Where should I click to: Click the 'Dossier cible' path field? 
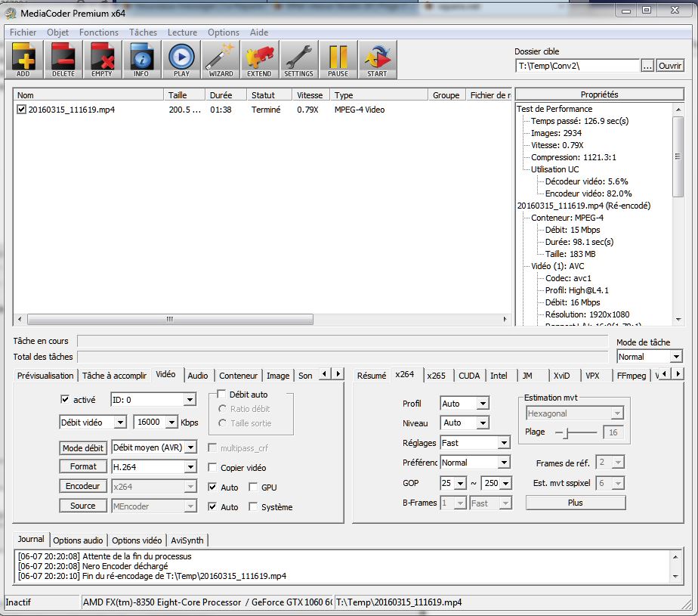tap(577, 66)
